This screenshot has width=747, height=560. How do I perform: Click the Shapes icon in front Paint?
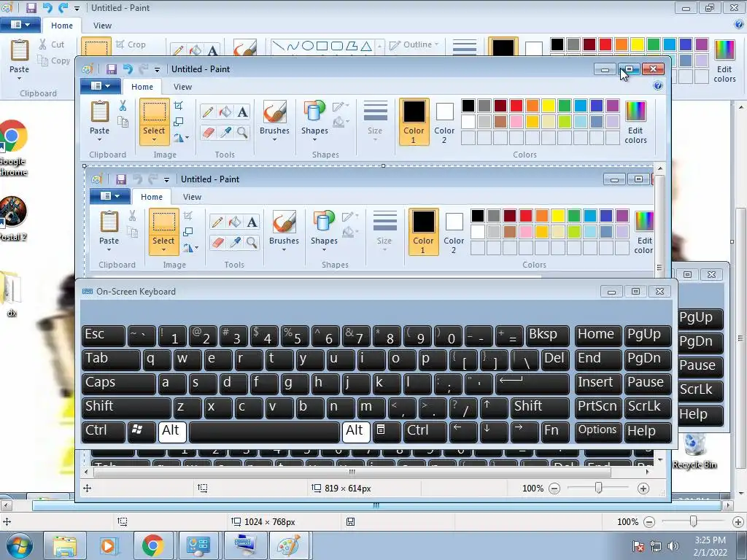[x=314, y=112]
